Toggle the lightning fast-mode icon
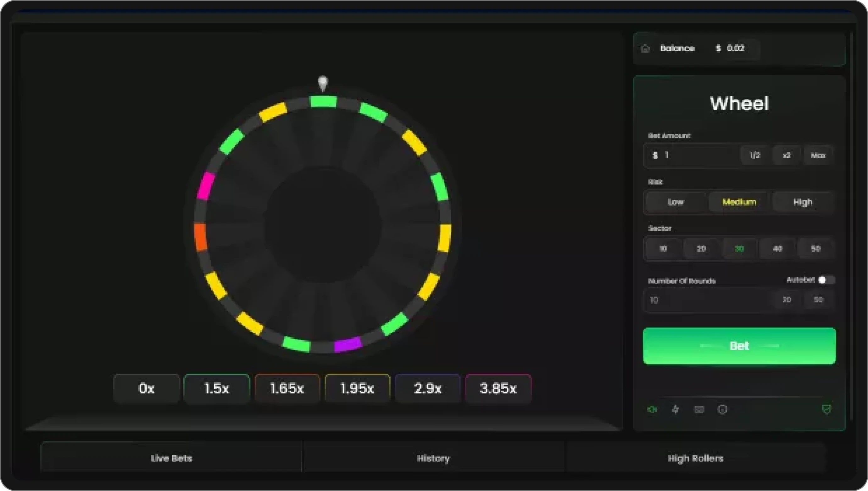868x491 pixels. [675, 409]
